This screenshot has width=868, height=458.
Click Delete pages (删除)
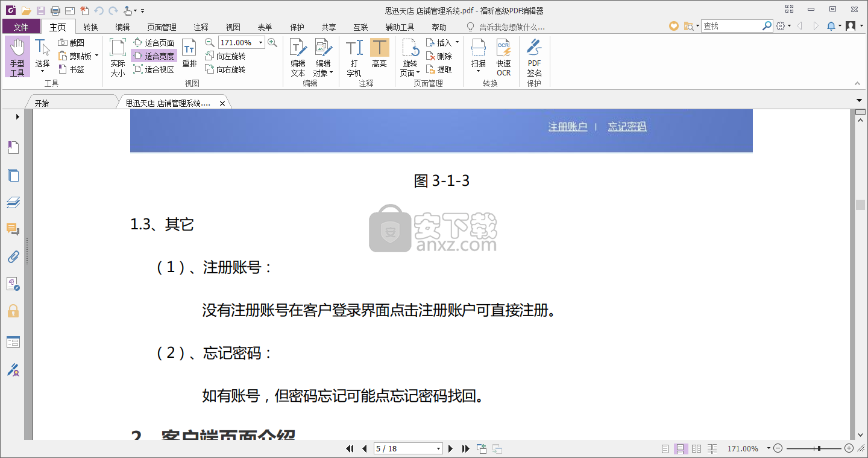point(439,56)
